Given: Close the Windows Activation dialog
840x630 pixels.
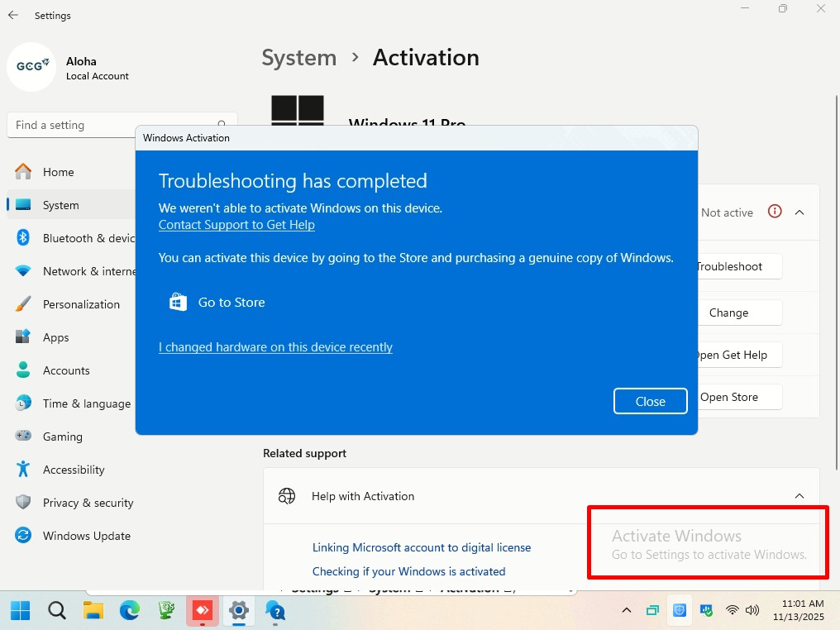Looking at the screenshot, I should [x=650, y=401].
